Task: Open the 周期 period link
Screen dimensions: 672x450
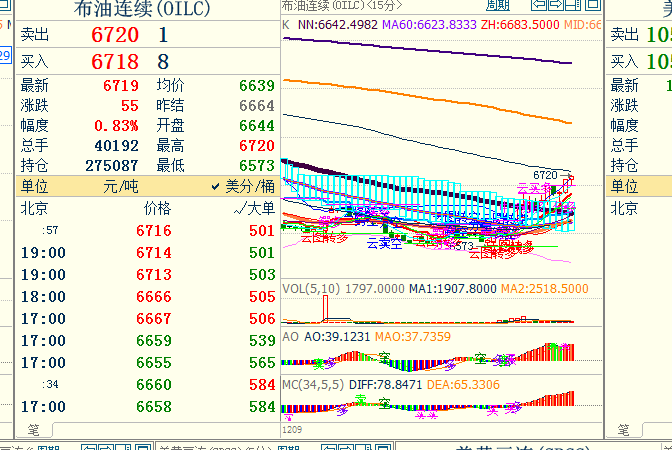Action: [498, 6]
